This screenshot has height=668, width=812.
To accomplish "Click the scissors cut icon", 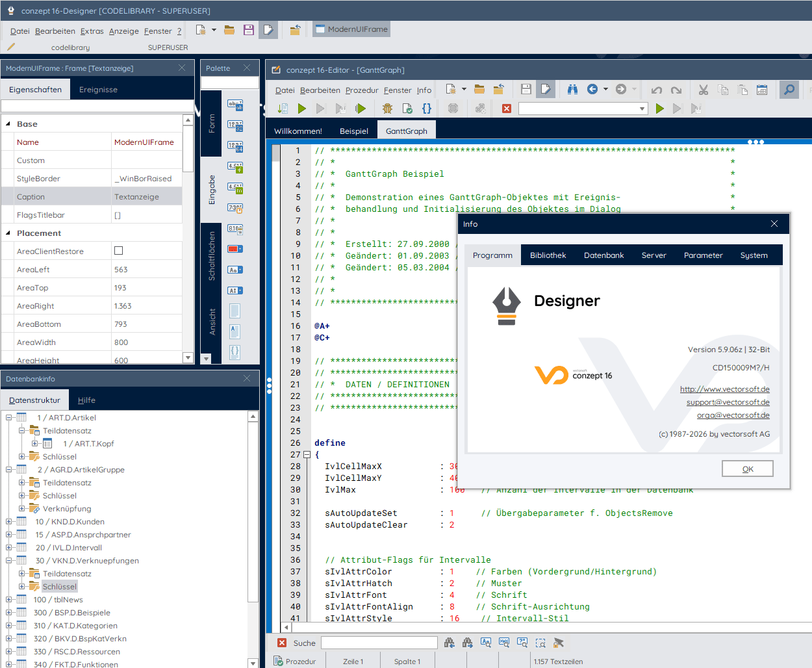I will [704, 90].
